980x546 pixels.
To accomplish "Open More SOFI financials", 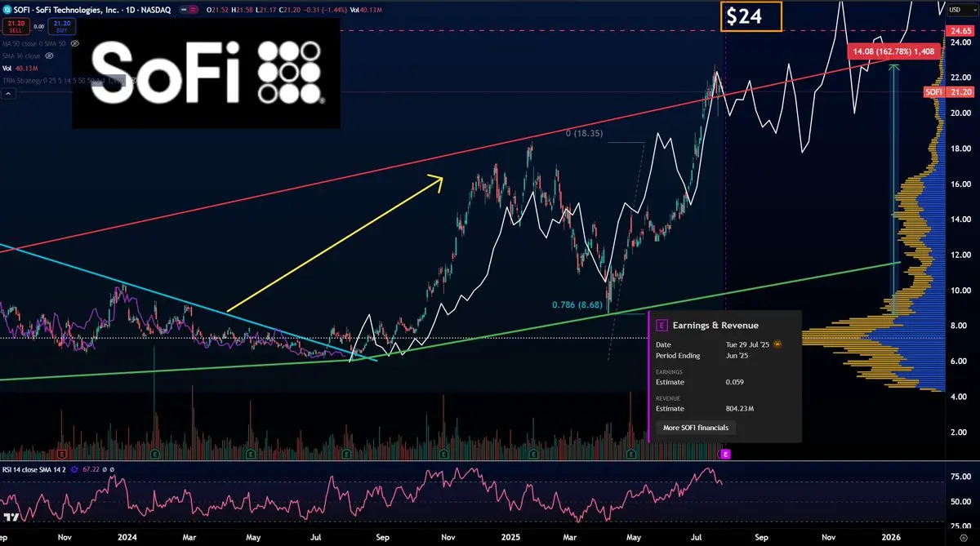I will pos(696,428).
